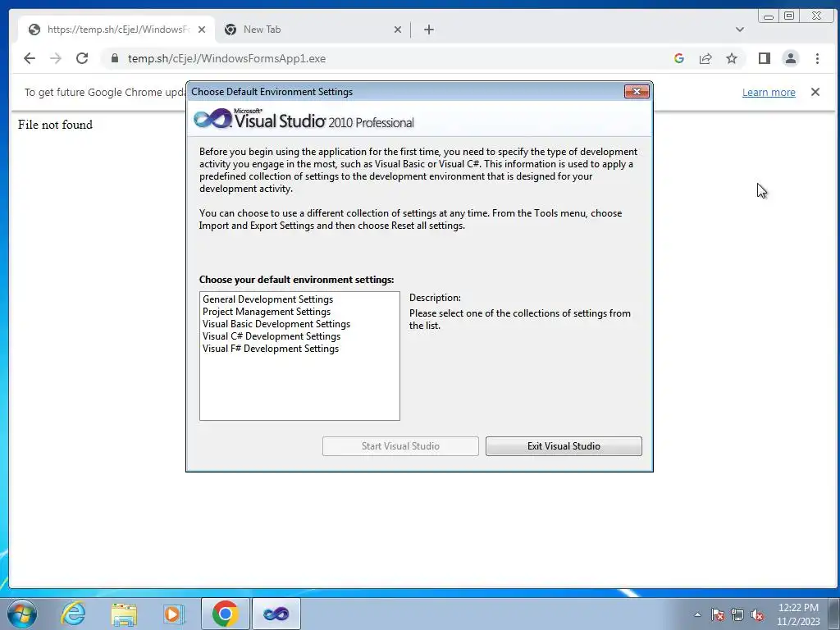Click the Learn more link in infobar
This screenshot has width=840, height=630.
click(768, 92)
